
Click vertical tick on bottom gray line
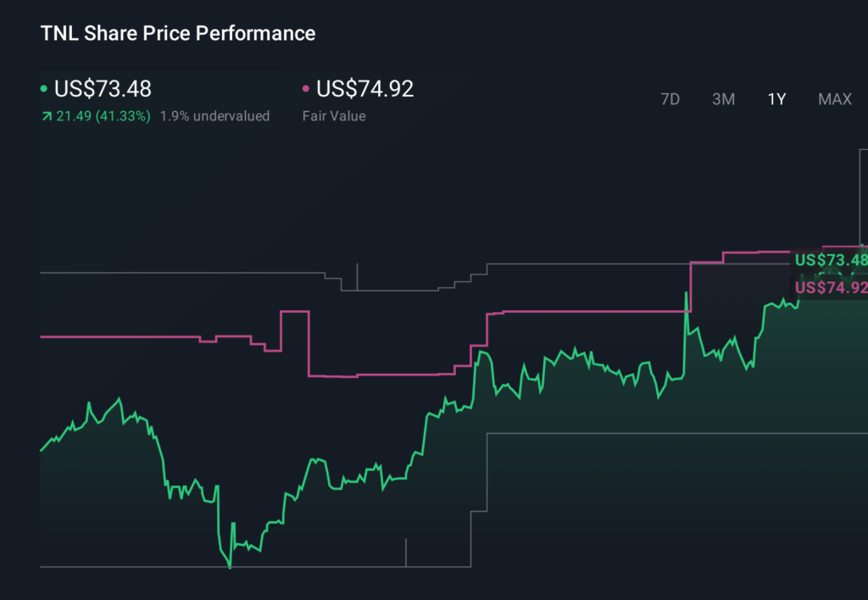point(406,552)
